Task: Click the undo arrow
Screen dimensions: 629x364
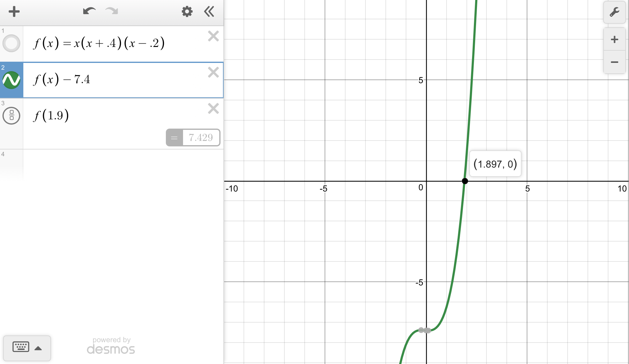Action: (89, 11)
